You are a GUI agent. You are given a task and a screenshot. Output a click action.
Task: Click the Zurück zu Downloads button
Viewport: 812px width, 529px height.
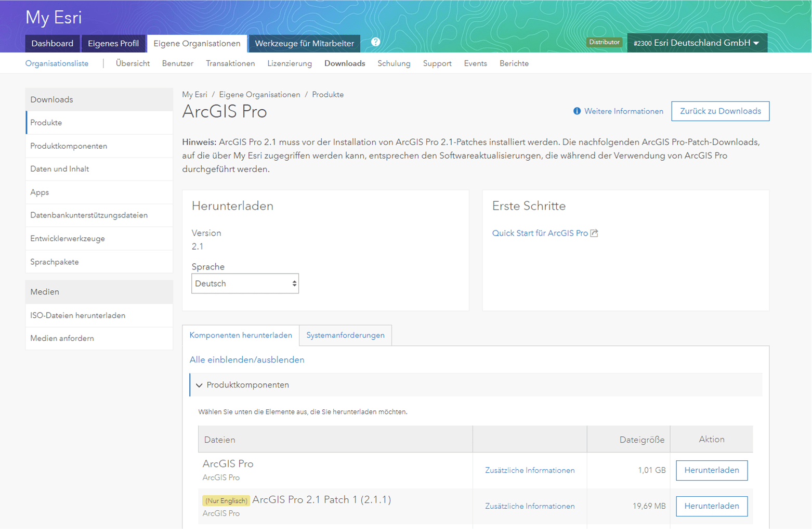(720, 111)
